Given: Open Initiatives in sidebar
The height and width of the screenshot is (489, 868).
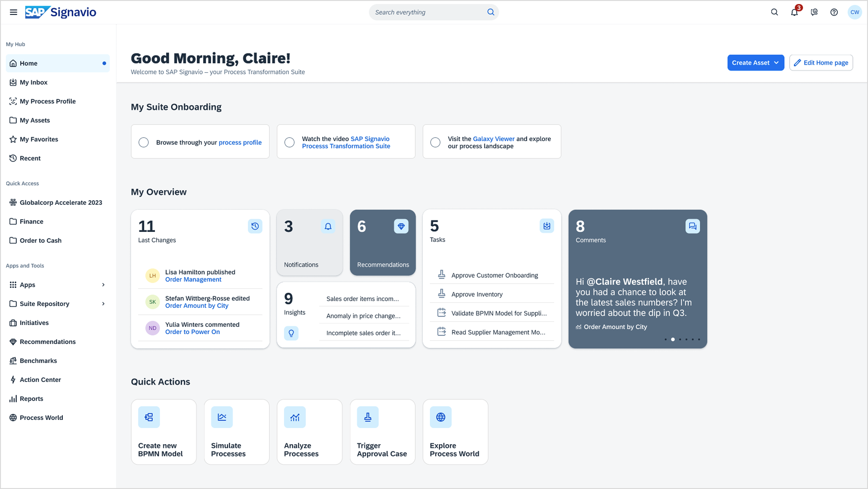Looking at the screenshot, I should (x=58, y=323).
